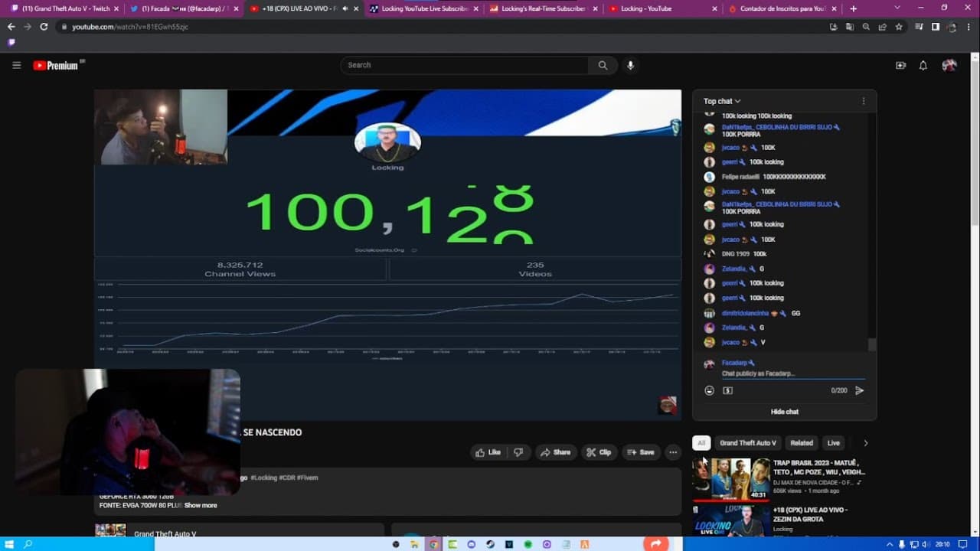Open TRAP BRASIL 2023 video thumbnail
980x551 pixels.
[x=731, y=479]
